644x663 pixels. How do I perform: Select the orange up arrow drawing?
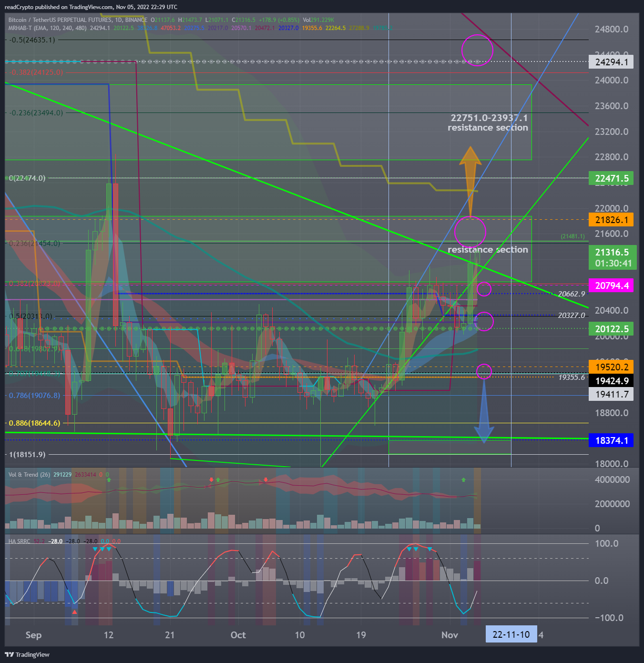point(470,182)
